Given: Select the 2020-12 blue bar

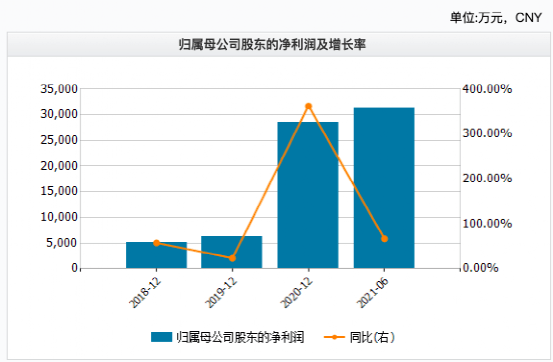Looking at the screenshot, I should pyautogui.click(x=308, y=195).
